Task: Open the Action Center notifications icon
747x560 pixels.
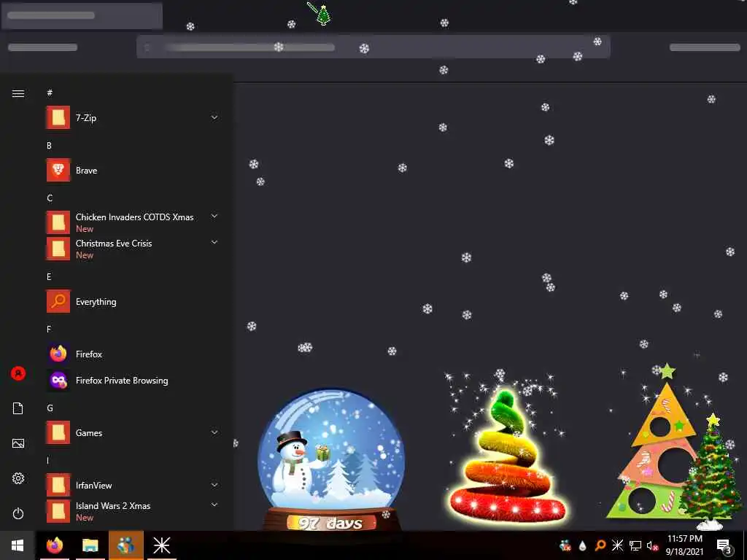Action: (x=724, y=546)
